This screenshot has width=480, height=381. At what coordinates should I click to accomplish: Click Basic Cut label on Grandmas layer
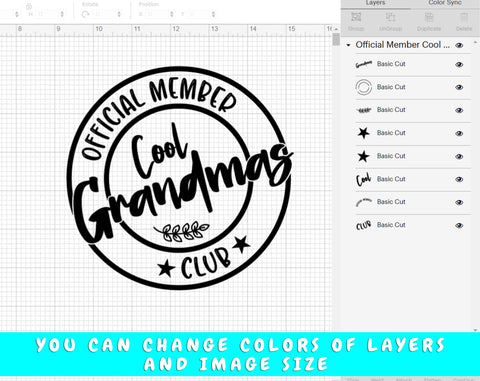coord(391,64)
